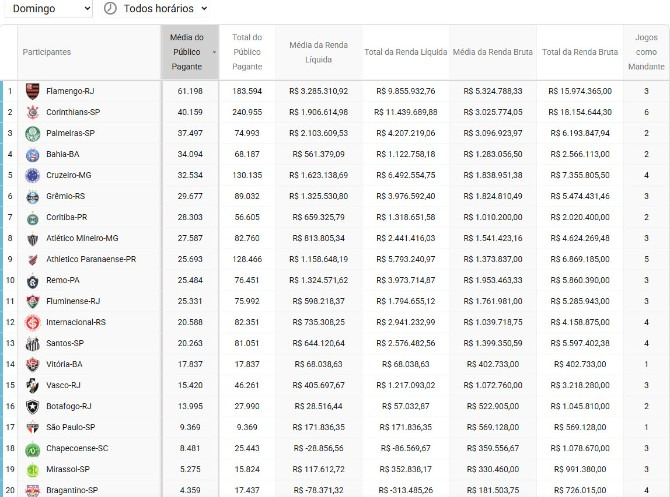
Task: Click the Chapecoense-SC crest icon
Action: 32,449
